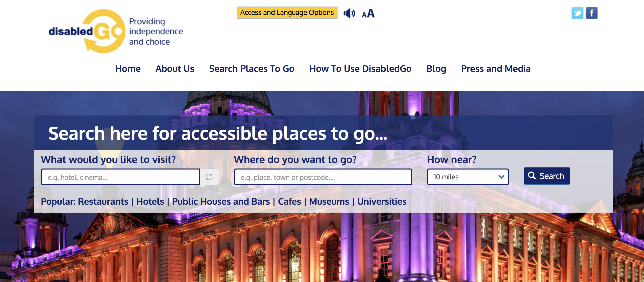The width and height of the screenshot is (644, 282).
Task: Activate the speaker read-aloud icon
Action: (349, 13)
